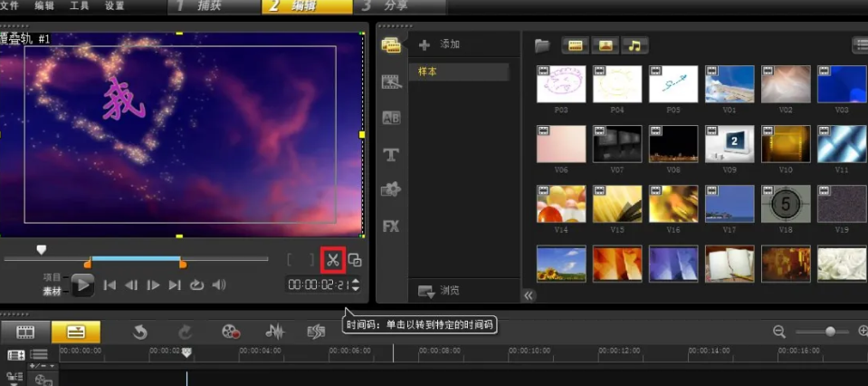Viewport: 868px width, 386px height.
Task: Step forward one frame
Action: coord(153,285)
